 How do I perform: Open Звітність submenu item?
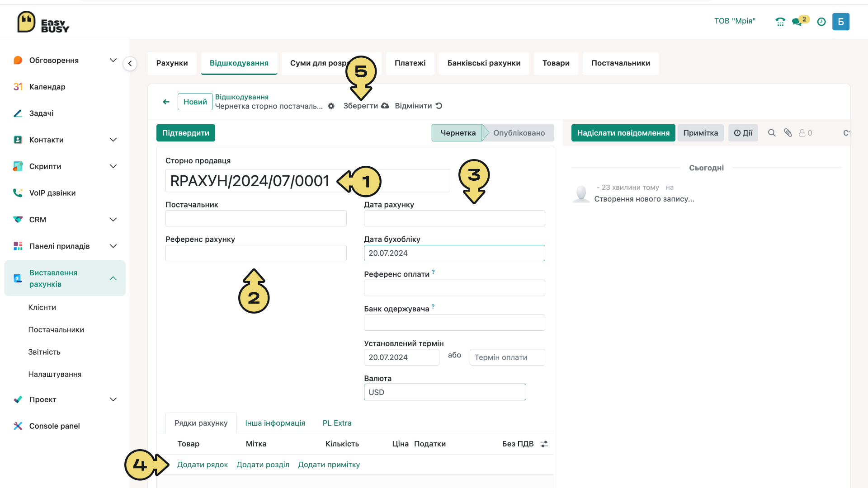pos(44,352)
